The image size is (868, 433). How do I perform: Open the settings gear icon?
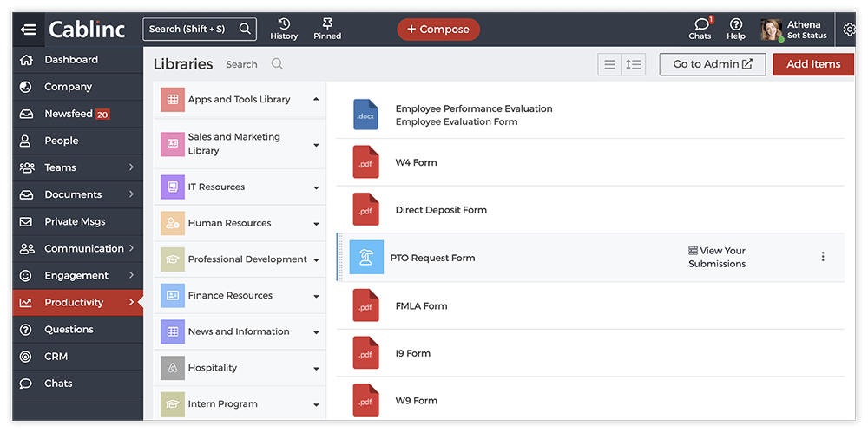pyautogui.click(x=849, y=30)
